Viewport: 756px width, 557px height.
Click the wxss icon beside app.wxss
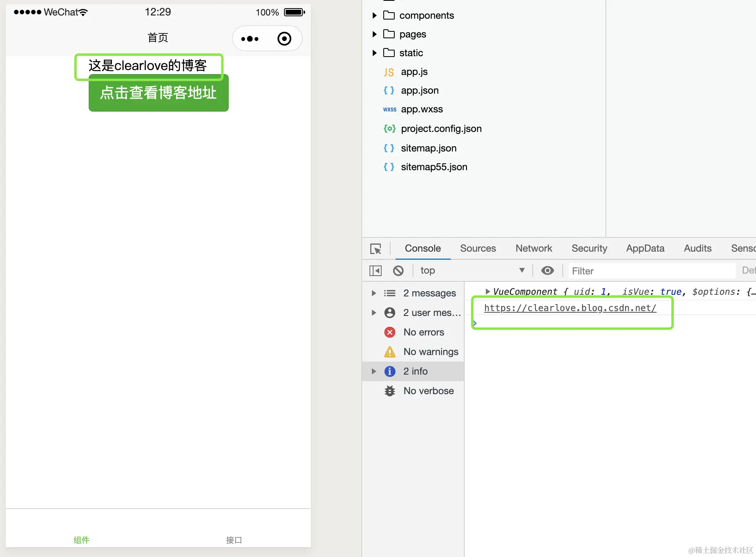point(390,110)
